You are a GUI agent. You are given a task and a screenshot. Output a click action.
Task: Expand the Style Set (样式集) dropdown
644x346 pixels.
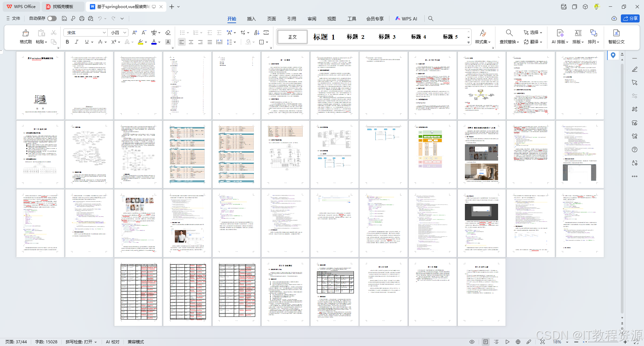pyautogui.click(x=483, y=42)
